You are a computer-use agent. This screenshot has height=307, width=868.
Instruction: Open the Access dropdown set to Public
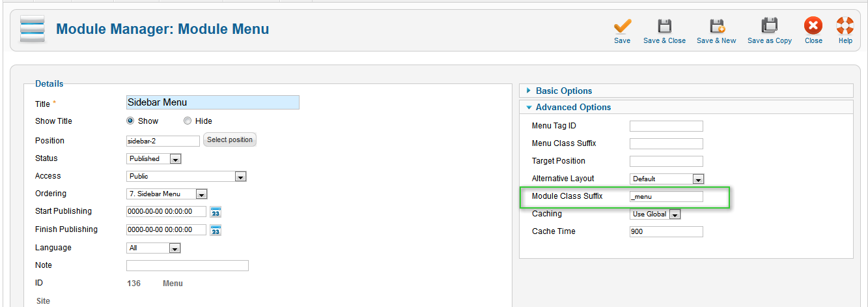pyautogui.click(x=186, y=176)
